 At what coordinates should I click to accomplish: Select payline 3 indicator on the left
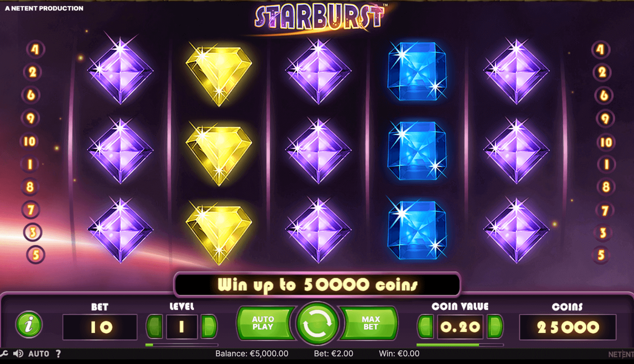click(32, 232)
